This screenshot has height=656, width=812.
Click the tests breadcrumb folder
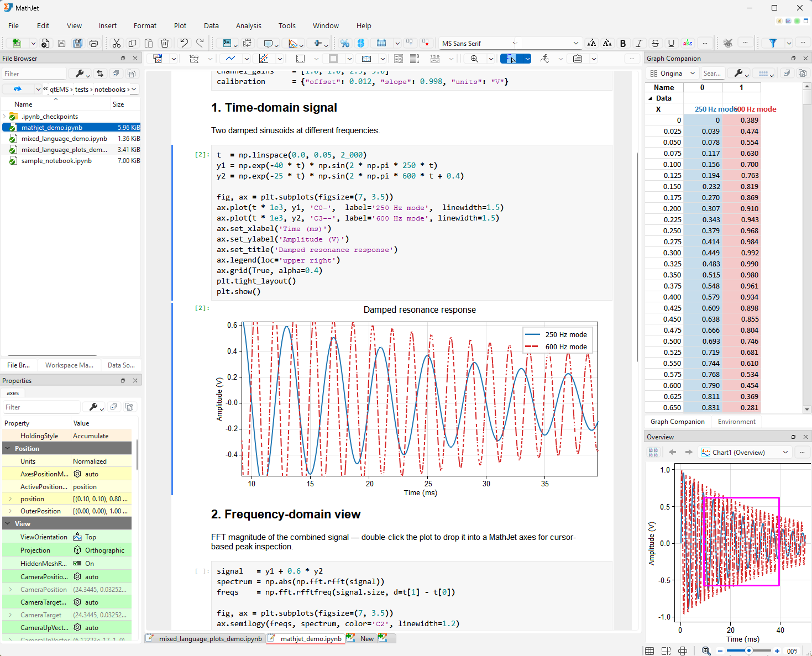(x=82, y=90)
